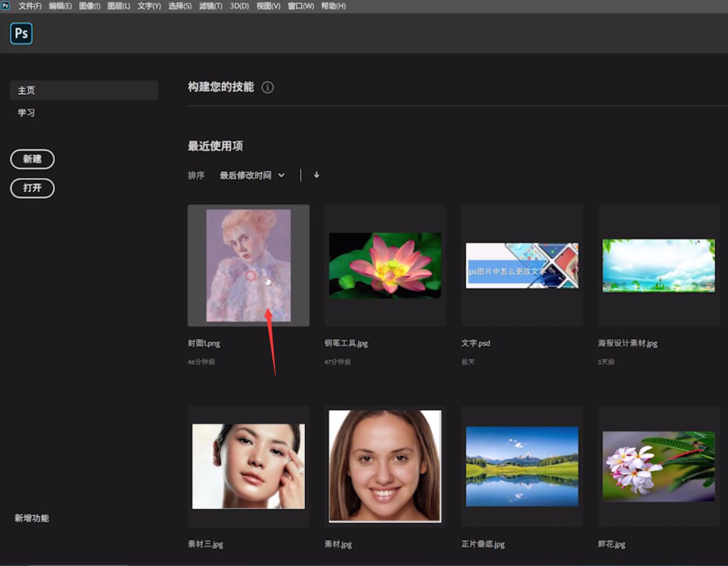
Task: Open the 钢笔工具.jpg lotus thumbnail
Action: tap(385, 265)
